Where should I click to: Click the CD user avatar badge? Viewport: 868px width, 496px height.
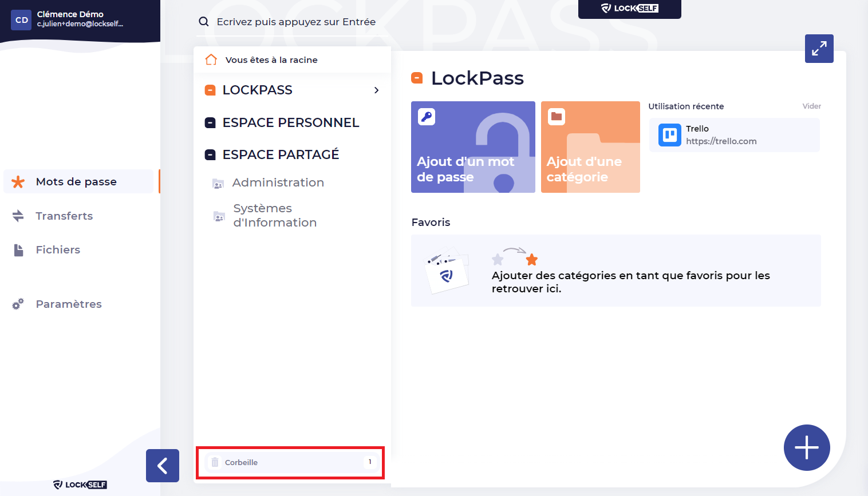pyautogui.click(x=21, y=20)
